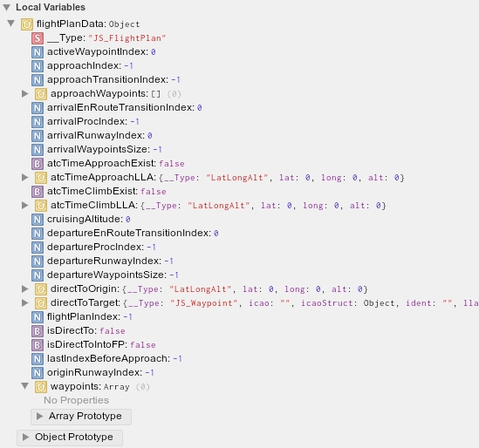This screenshot has height=448, width=479.
Task: Collapse the flightPlanData object tree
Action: point(11,24)
